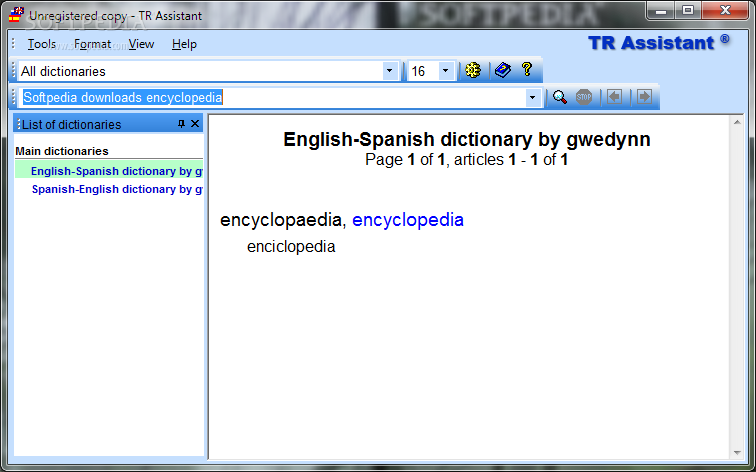Click the word 'encyclopaedia' in results

pyautogui.click(x=281, y=220)
